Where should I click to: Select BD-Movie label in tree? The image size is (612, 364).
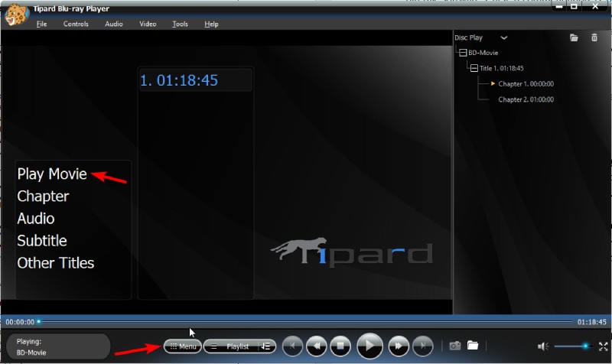click(x=483, y=53)
